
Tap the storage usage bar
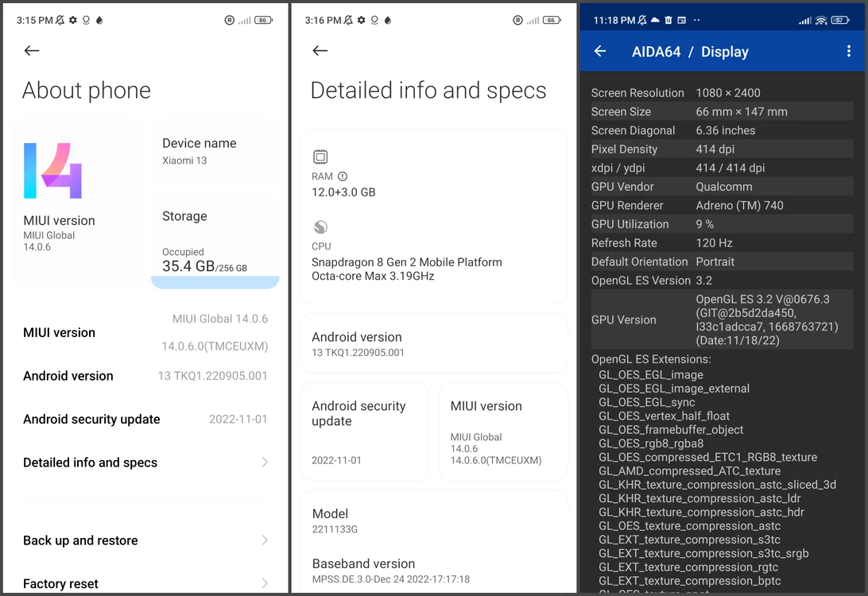pos(215,282)
